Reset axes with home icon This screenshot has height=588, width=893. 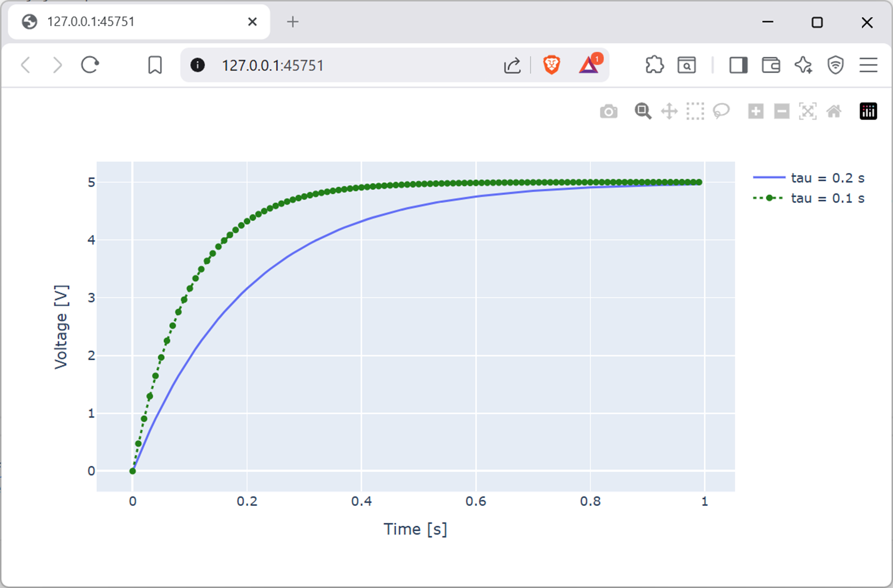click(x=834, y=111)
